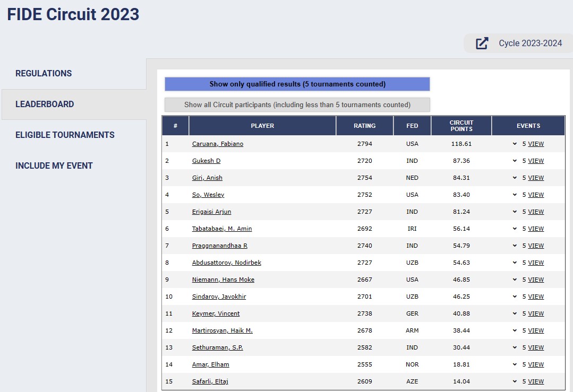
Task: Expand the events chevron for Safarli, Eltaj
Action: 515,381
